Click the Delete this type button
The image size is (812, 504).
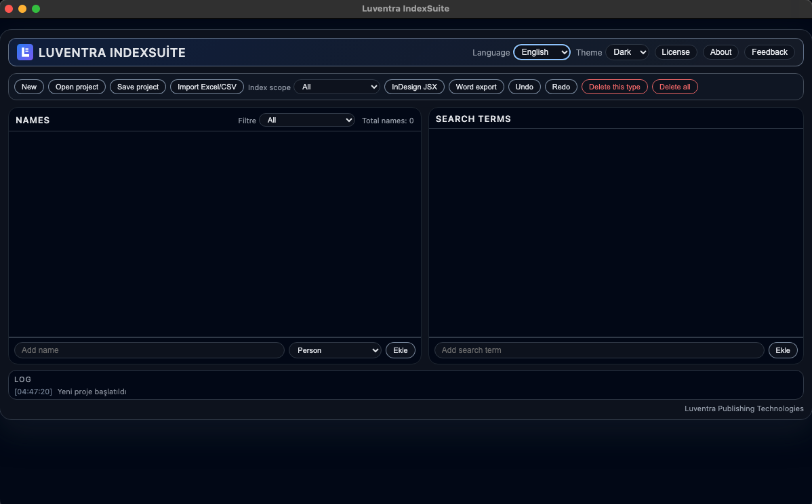pyautogui.click(x=614, y=87)
